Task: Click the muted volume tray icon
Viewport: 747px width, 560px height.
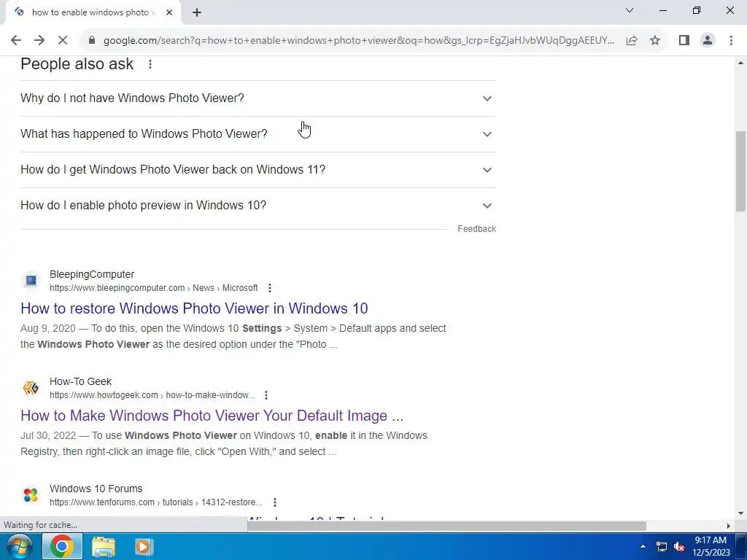Action: pos(679,547)
